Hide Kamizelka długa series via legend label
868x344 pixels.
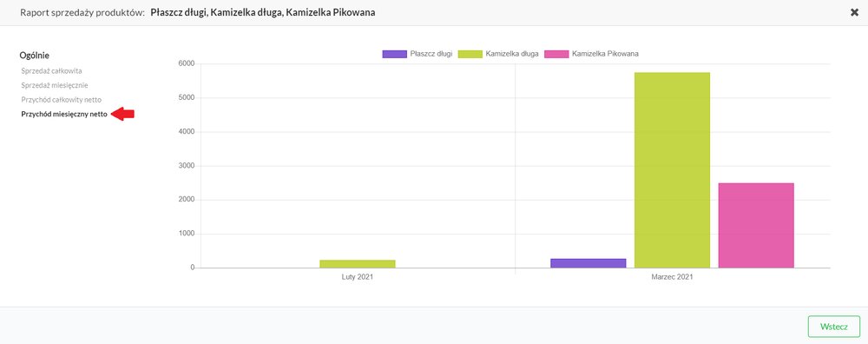pyautogui.click(x=512, y=54)
